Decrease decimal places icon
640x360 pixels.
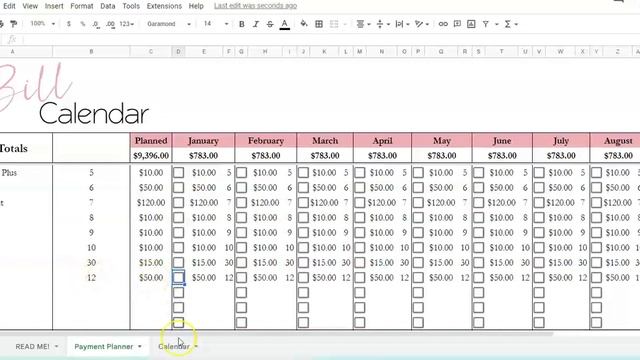point(96,24)
